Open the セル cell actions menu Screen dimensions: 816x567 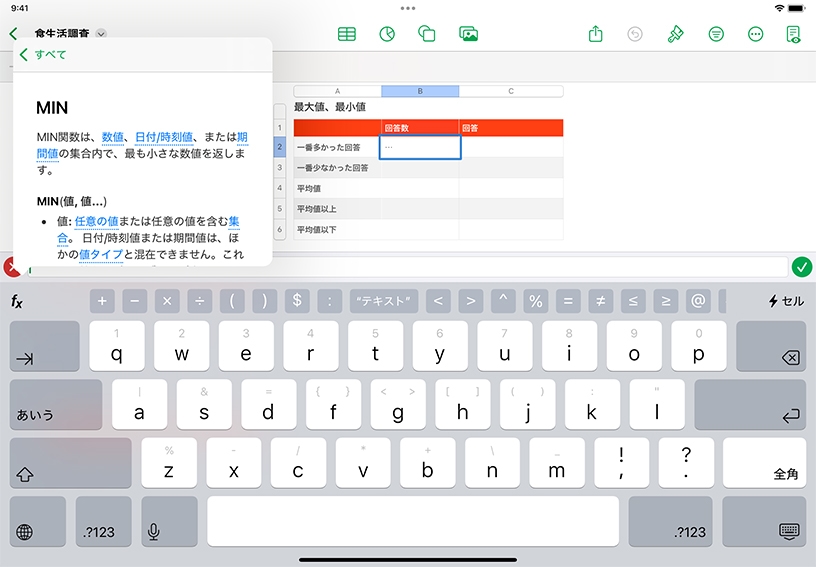tap(786, 301)
